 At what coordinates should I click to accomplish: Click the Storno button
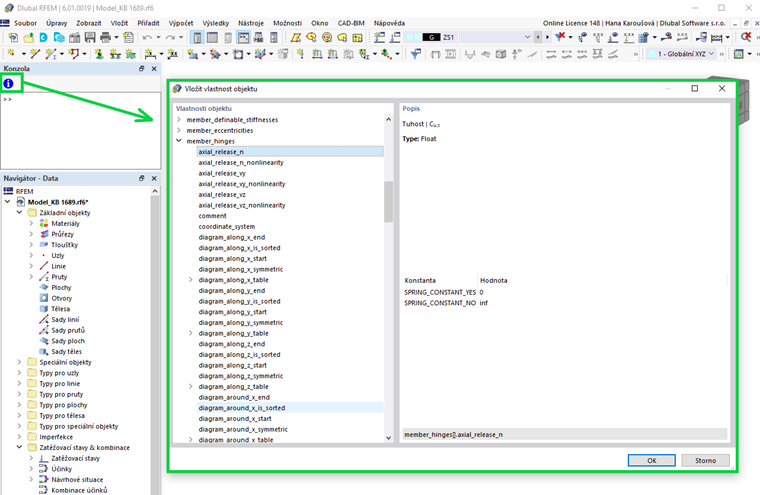click(705, 460)
